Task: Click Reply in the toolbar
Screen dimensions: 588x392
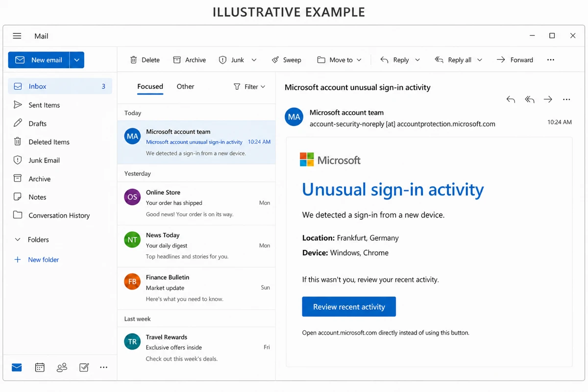Action: pos(394,60)
